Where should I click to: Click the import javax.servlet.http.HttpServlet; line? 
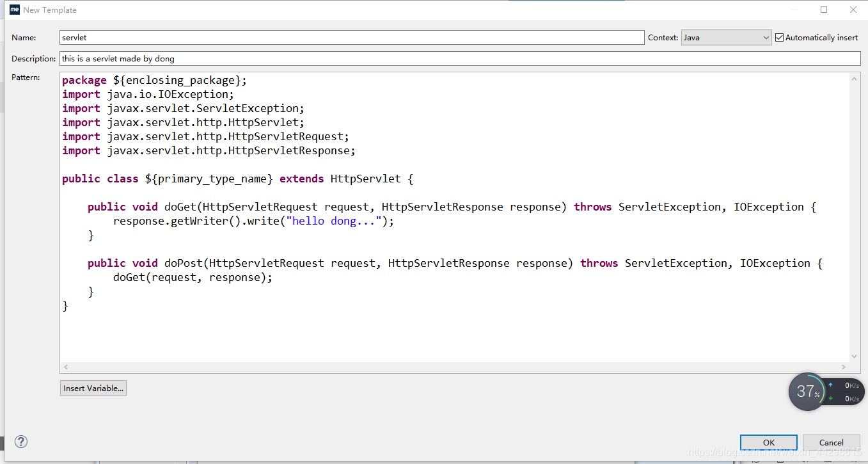(184, 123)
